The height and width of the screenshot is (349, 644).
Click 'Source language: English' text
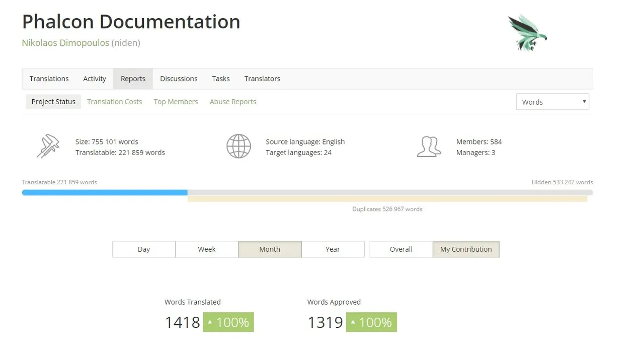coord(305,142)
